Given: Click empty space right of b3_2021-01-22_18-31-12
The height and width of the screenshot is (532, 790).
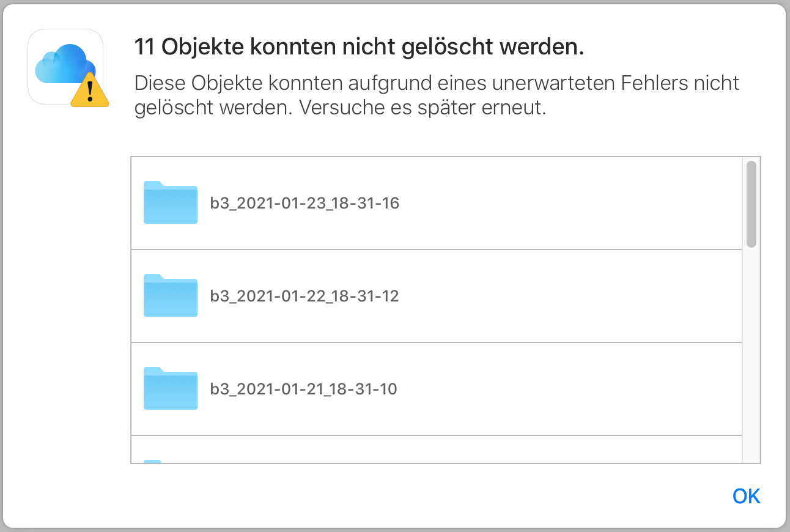Looking at the screenshot, I should tap(569, 297).
